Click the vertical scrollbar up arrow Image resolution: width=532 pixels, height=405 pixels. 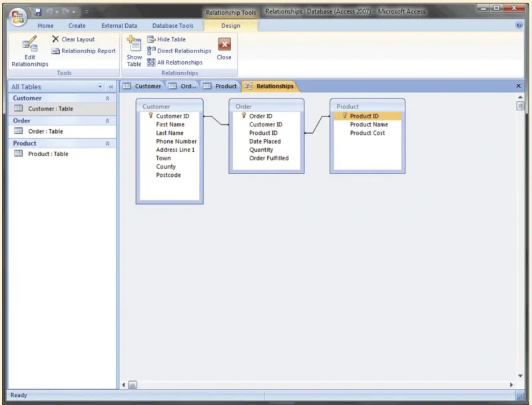coord(520,97)
